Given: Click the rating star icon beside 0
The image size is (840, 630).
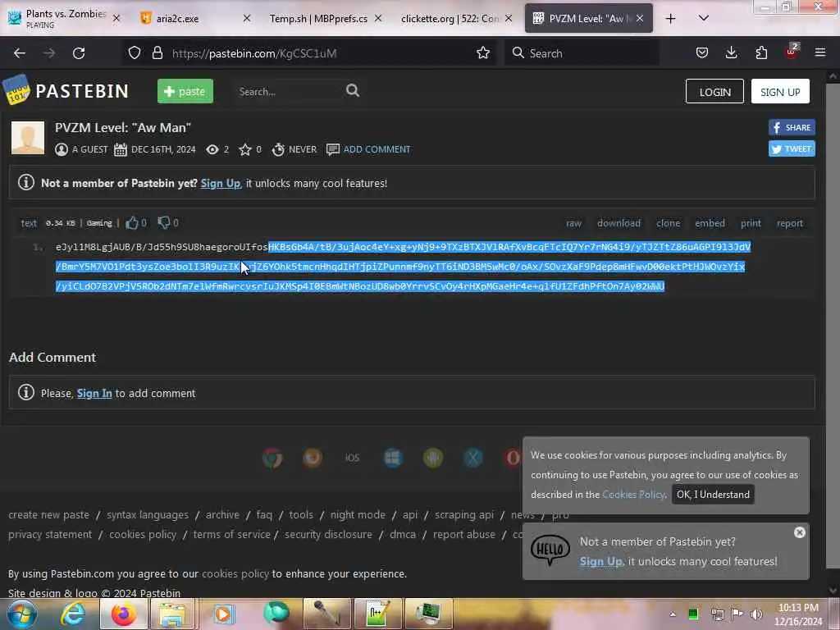Looking at the screenshot, I should point(244,149).
